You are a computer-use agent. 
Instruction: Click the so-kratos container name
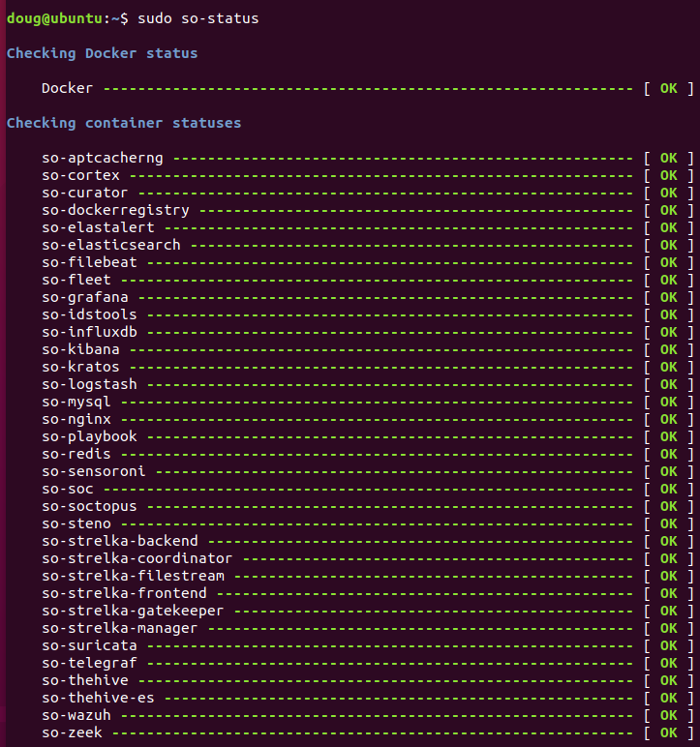click(80, 368)
